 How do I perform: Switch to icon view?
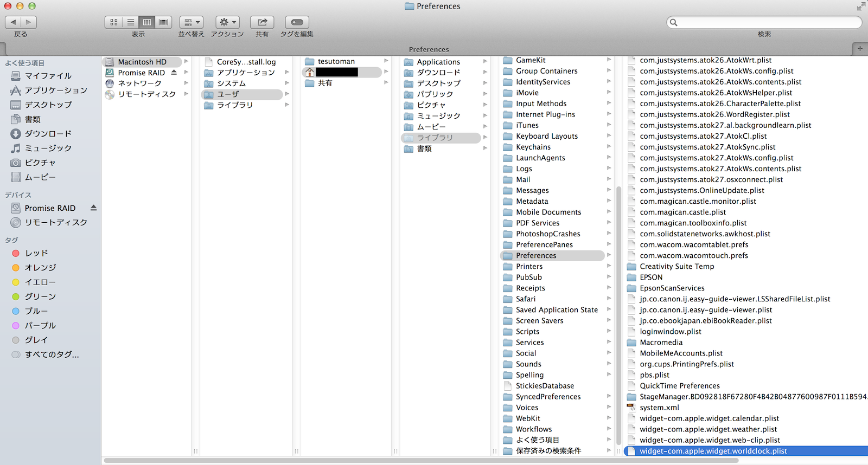[113, 22]
